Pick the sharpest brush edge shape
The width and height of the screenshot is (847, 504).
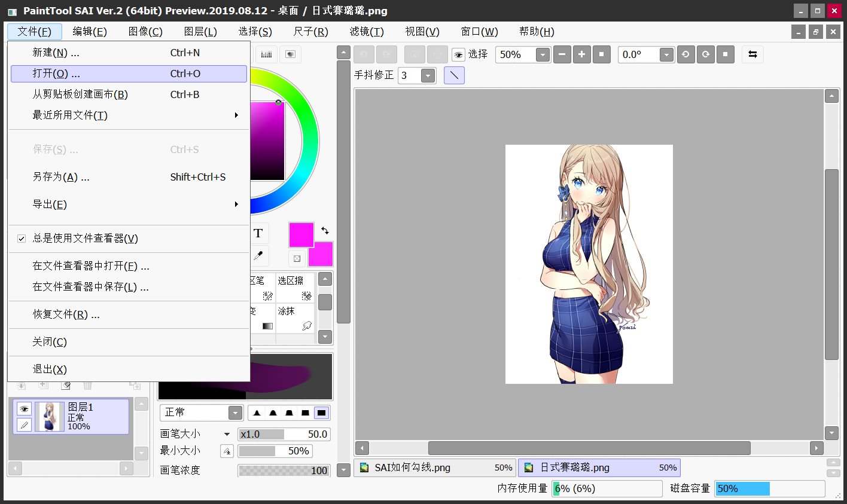point(257,413)
